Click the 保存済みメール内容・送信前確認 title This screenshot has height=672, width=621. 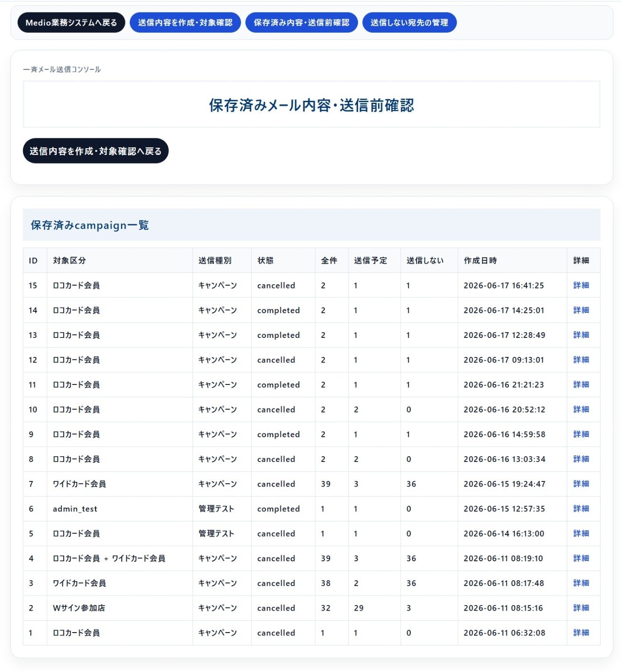311,105
